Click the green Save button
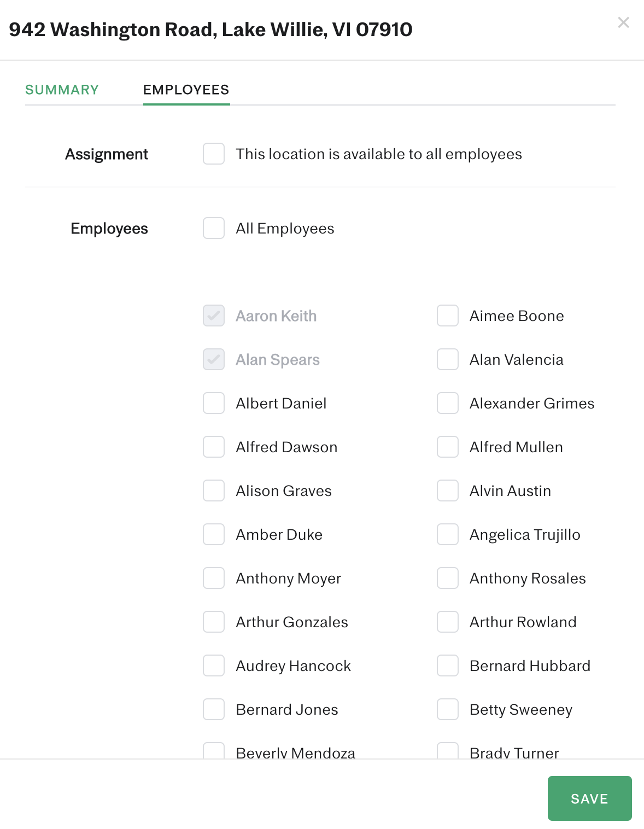 pyautogui.click(x=589, y=798)
